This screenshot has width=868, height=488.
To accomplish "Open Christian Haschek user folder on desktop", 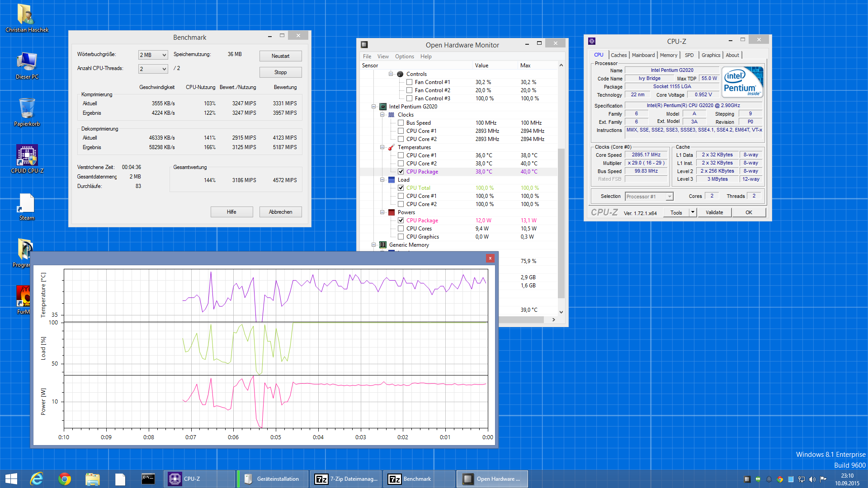I will 27,18.
